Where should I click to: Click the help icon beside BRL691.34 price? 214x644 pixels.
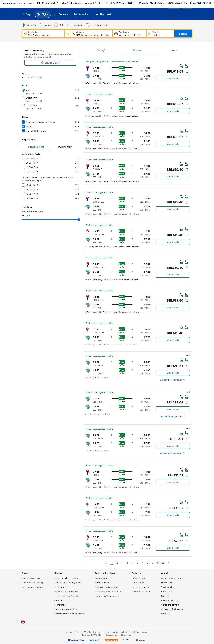pos(187,366)
